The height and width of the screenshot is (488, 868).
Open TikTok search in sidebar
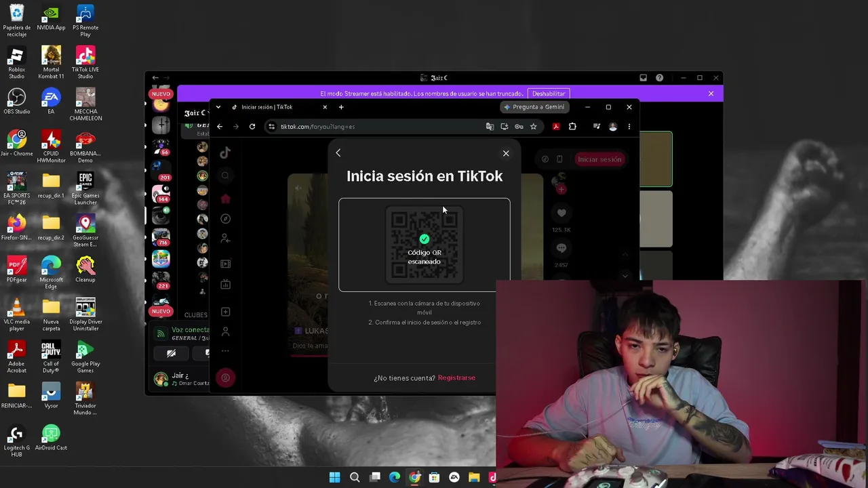tap(225, 176)
